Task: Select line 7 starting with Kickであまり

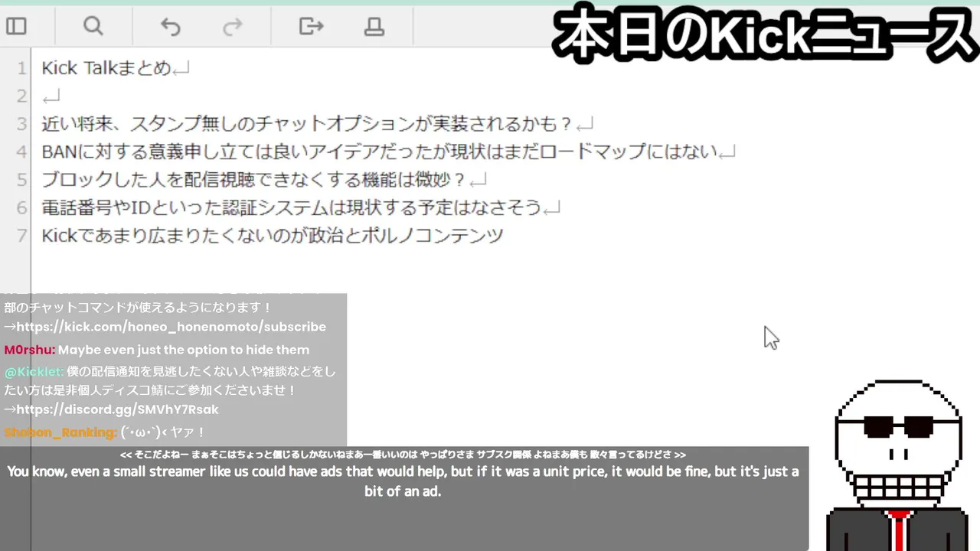Action: click(x=273, y=236)
